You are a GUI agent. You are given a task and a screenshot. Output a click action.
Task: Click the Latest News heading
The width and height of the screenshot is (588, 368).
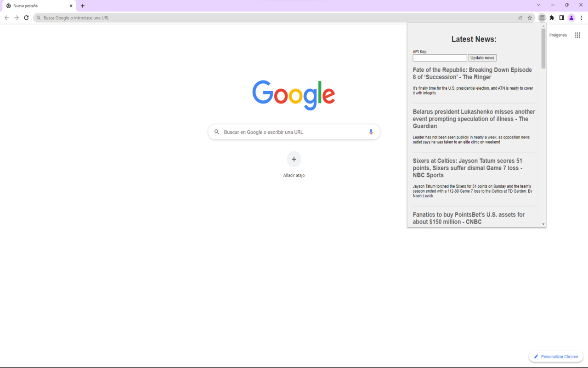(x=474, y=39)
